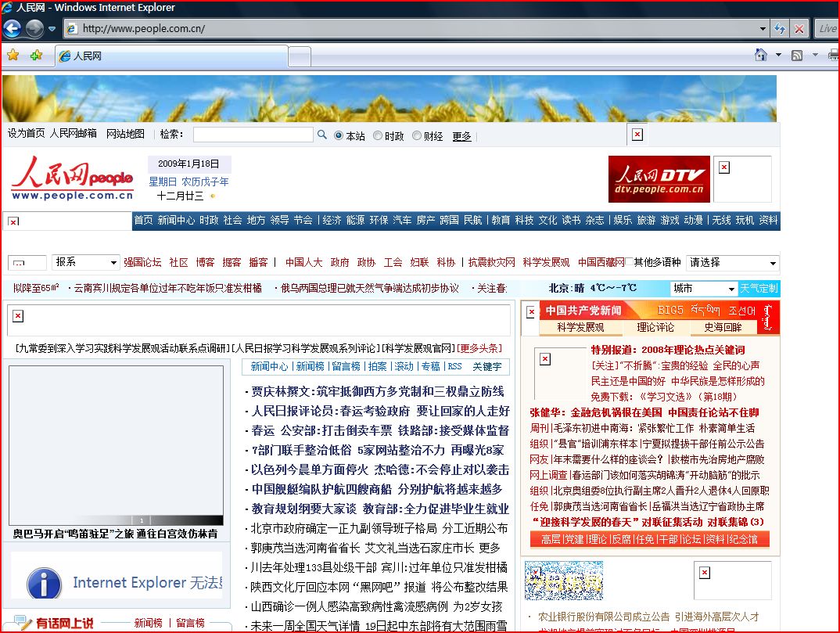
Task: Select the 时政 radio button
Action: pos(378,135)
